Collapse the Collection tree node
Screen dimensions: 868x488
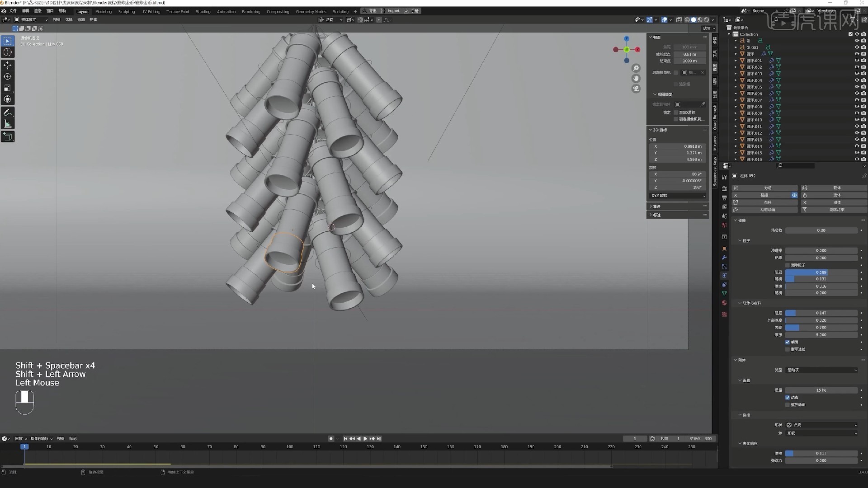click(x=729, y=34)
